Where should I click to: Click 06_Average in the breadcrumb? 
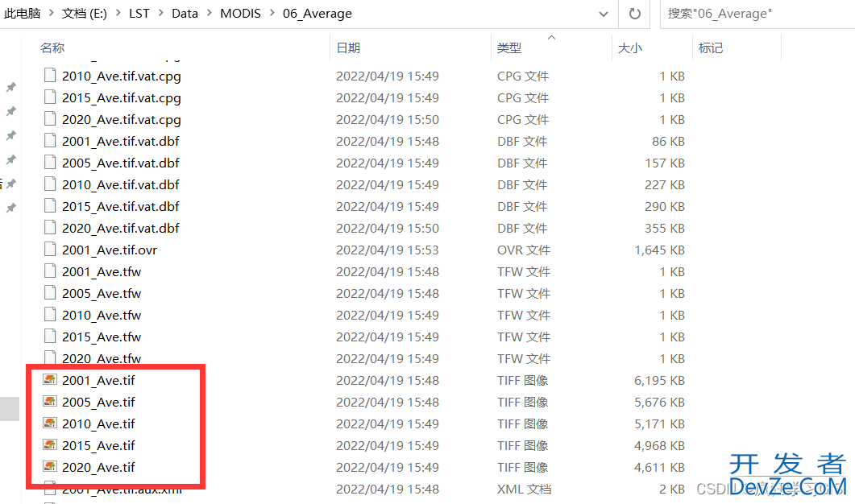[x=318, y=14]
